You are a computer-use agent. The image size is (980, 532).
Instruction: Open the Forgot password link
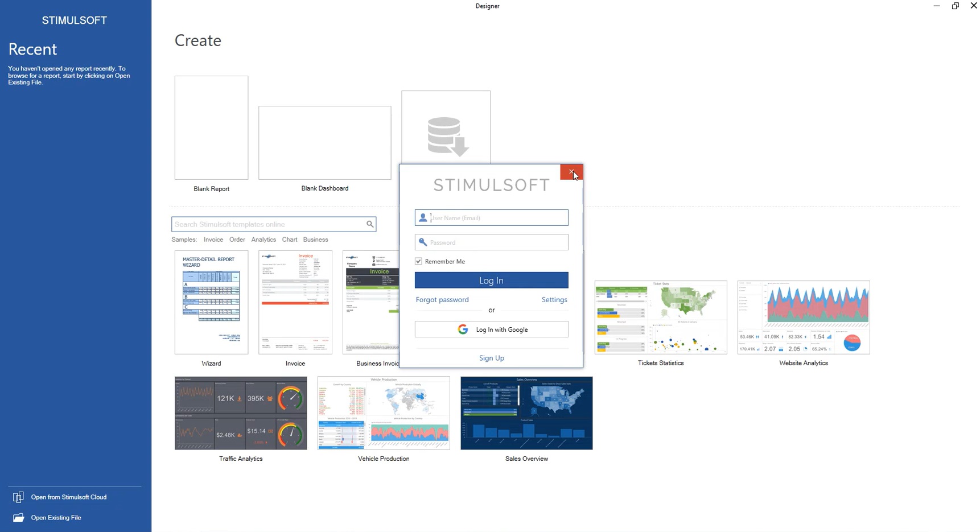442,300
